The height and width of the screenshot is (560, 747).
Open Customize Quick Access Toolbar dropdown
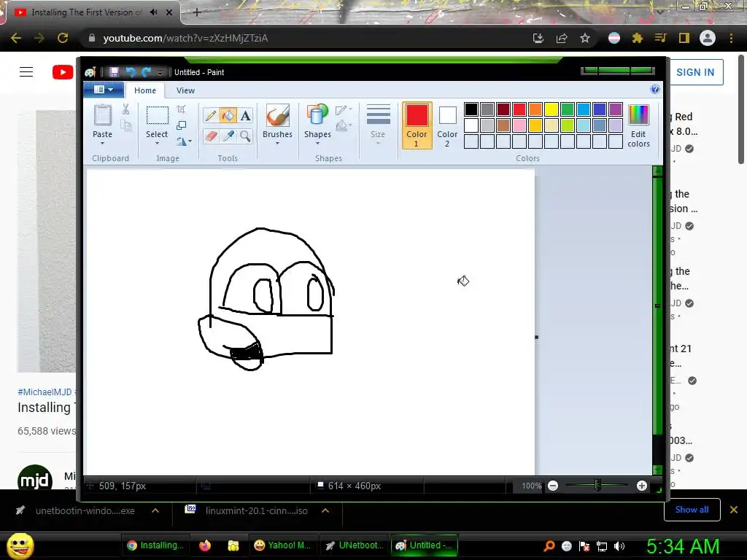(160, 72)
